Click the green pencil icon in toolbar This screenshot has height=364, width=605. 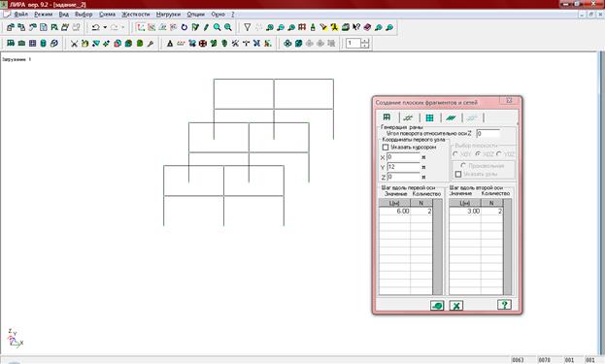point(206,27)
